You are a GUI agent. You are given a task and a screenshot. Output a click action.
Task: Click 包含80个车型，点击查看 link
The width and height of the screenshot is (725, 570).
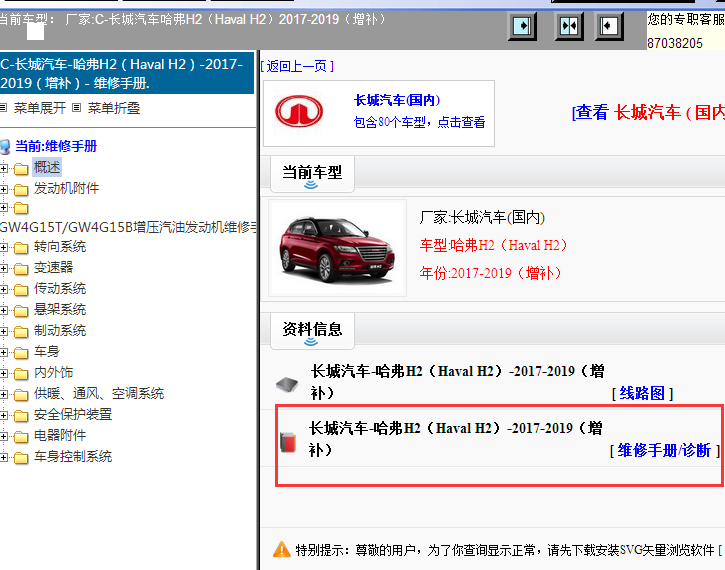(419, 122)
